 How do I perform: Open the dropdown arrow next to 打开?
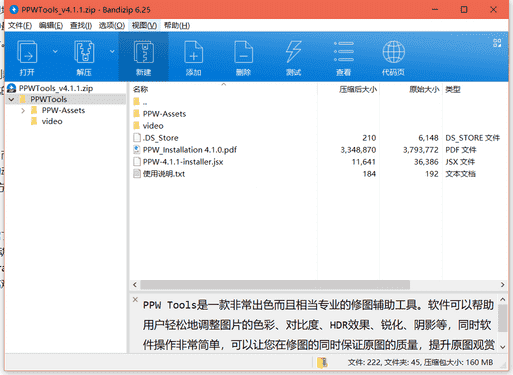tap(55, 51)
